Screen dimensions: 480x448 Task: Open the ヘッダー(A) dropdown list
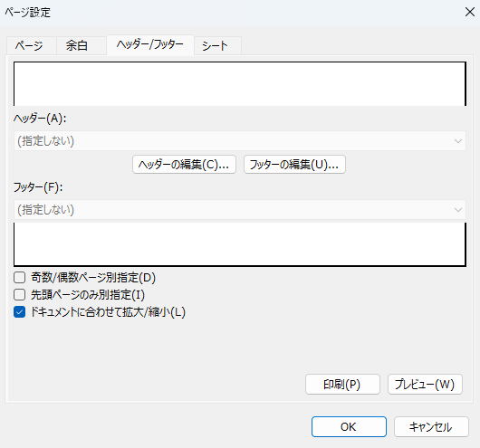tap(240, 141)
